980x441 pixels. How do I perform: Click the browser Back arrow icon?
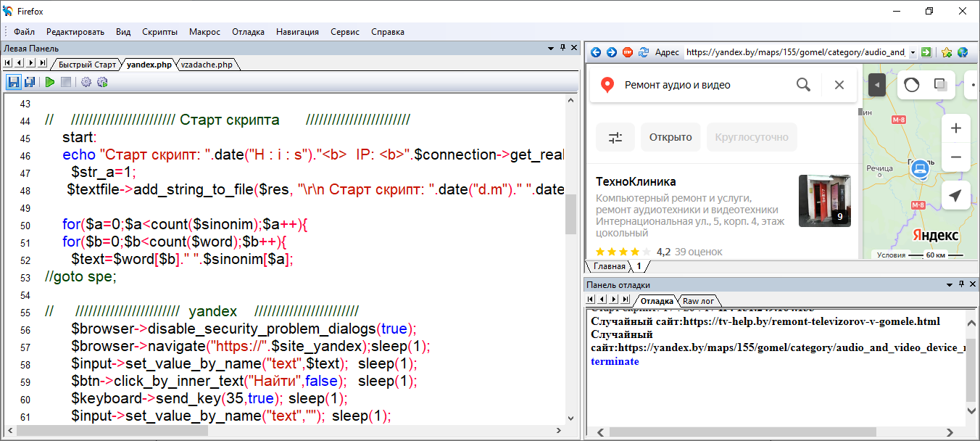coord(596,52)
